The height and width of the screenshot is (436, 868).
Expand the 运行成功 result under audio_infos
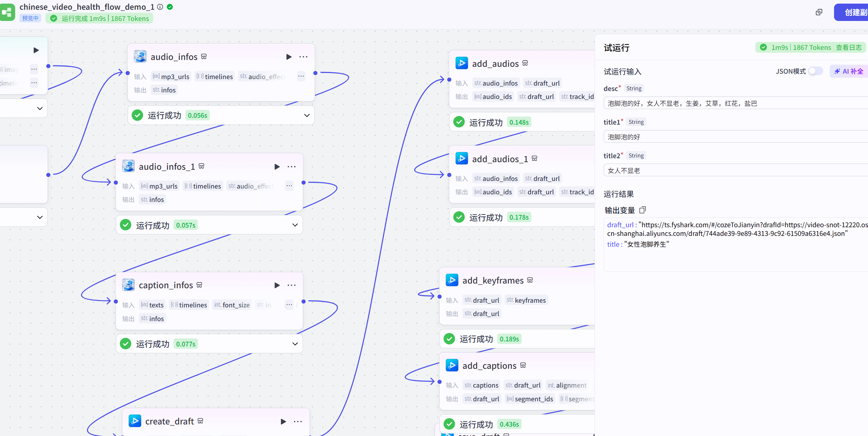tap(307, 115)
